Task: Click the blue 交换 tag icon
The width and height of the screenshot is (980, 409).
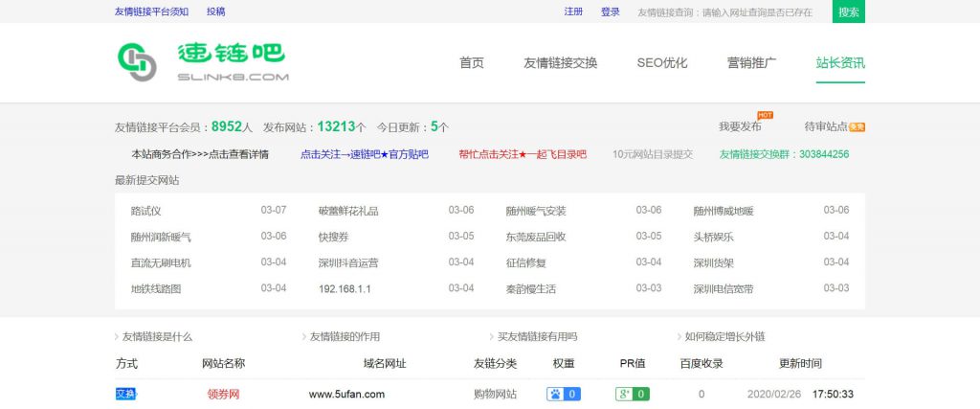Action: pos(125,394)
